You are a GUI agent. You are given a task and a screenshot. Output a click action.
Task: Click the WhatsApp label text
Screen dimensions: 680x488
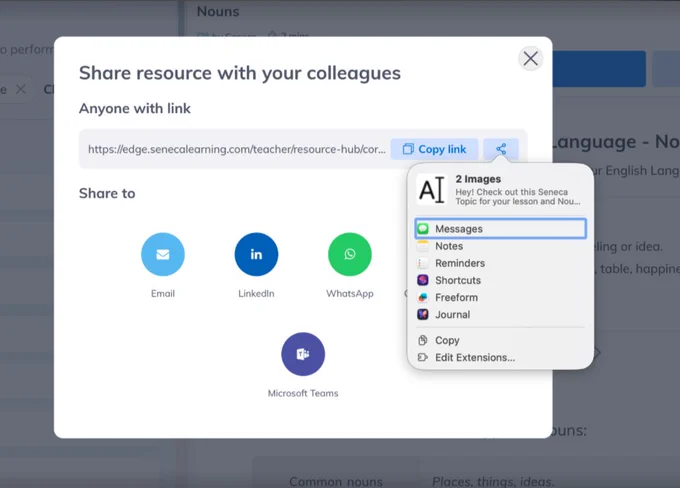350,294
